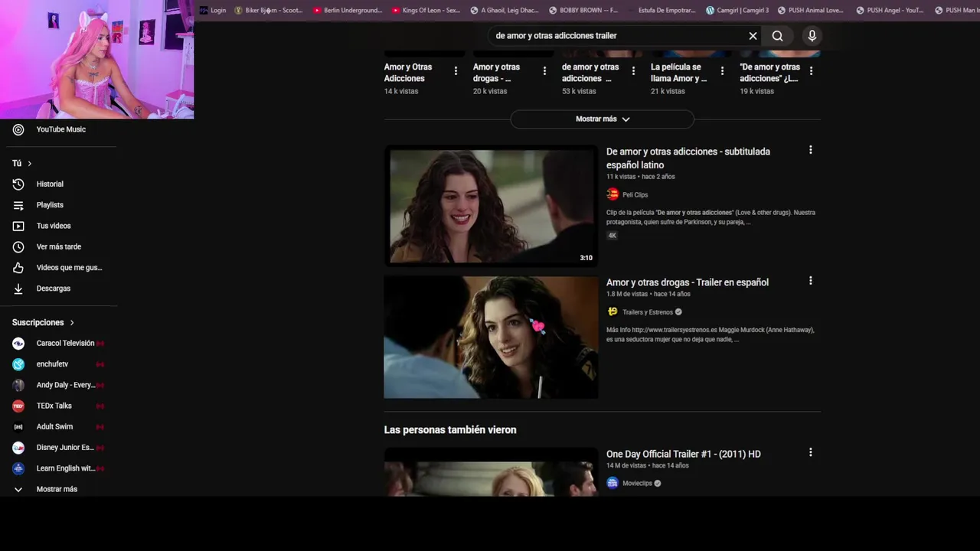Open options menu for 'Amor y otras drogas -' short
The height and width of the screenshot is (551, 980).
(544, 71)
